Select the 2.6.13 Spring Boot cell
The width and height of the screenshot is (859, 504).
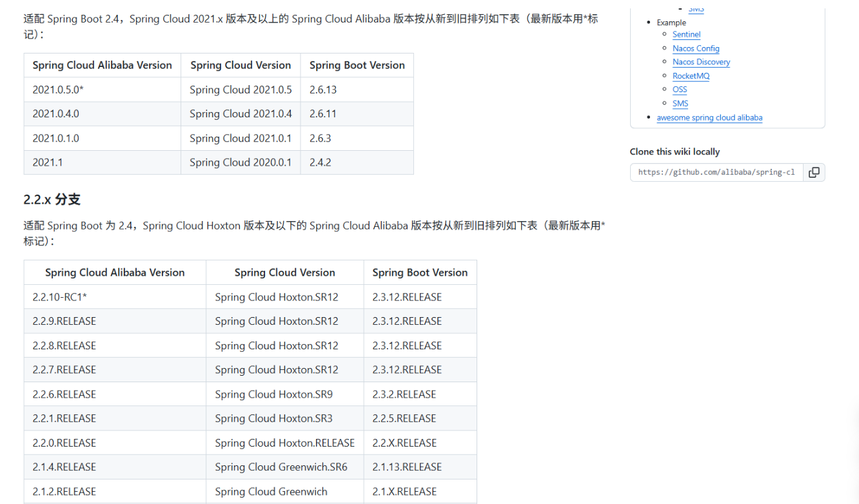point(357,90)
